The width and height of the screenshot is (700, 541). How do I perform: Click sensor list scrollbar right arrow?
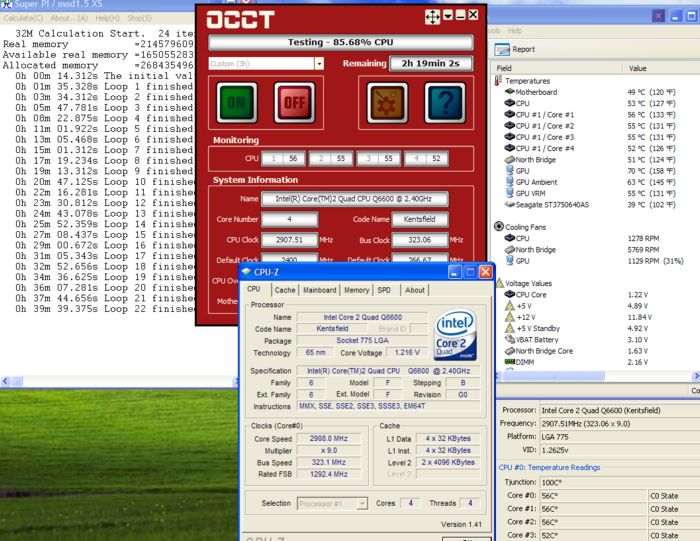click(x=696, y=376)
